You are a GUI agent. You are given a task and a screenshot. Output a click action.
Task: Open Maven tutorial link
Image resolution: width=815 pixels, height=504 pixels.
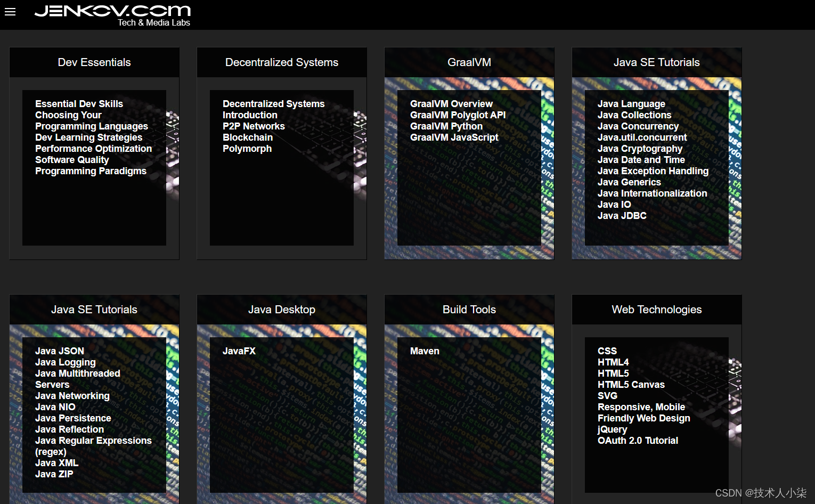(425, 351)
